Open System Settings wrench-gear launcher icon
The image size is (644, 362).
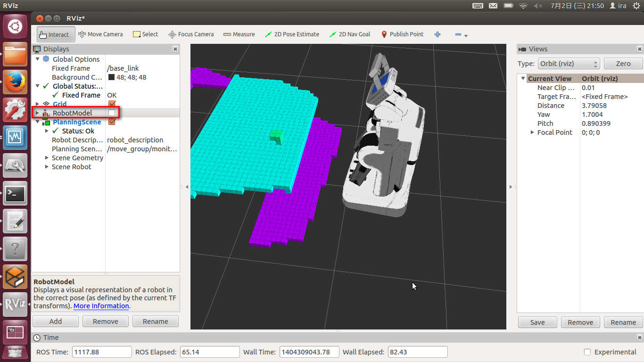pos(15,110)
